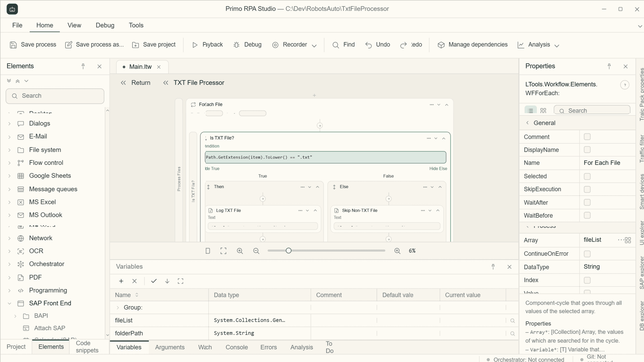Image resolution: width=644 pixels, height=362 pixels.
Task: Expand MS Excel tree node
Action: click(9, 202)
